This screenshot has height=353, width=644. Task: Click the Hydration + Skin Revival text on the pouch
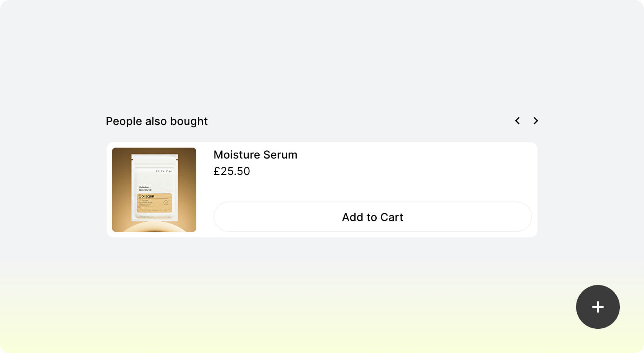tap(145, 189)
